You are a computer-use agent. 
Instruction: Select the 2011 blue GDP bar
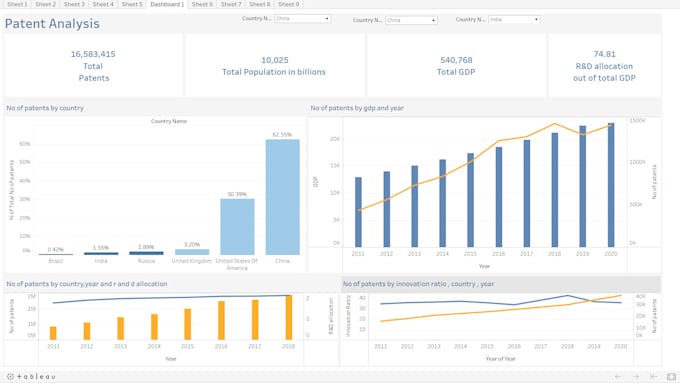tap(358, 212)
